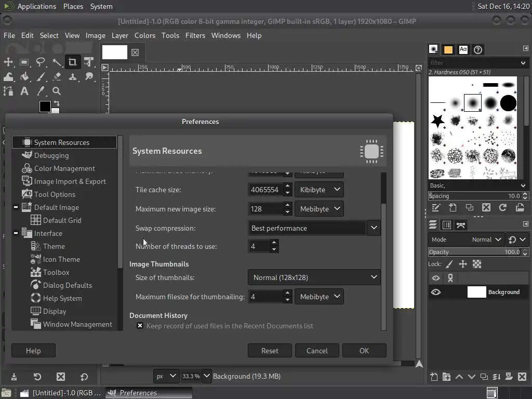Viewport: 532px width, 399px height.
Task: Adjust the layer Opacity slider
Action: click(475, 252)
